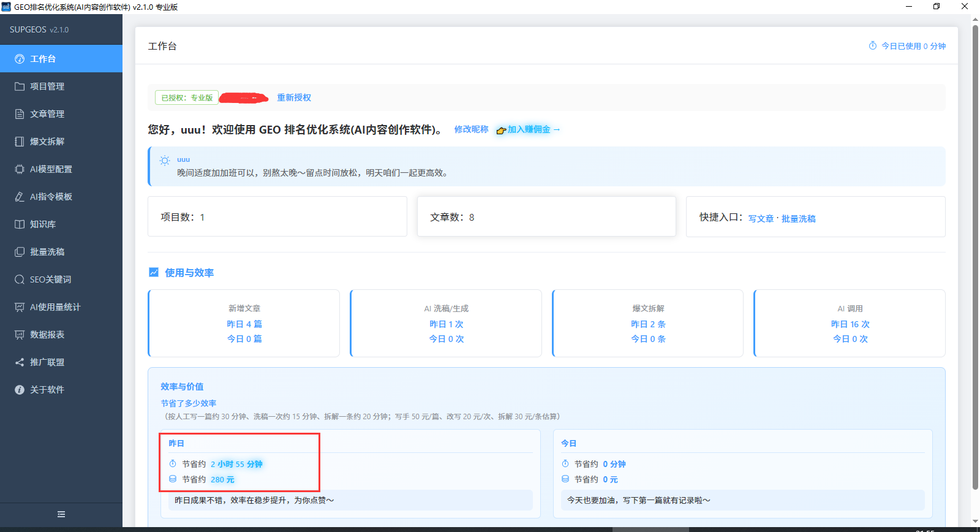Click SUPGEOS v2.1.0 title
980x532 pixels.
39,29
